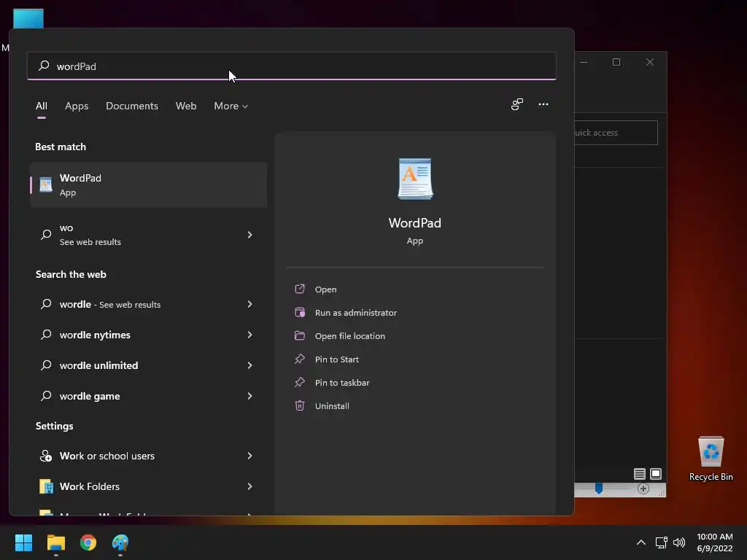Expand the Work or school users chevron
The width and height of the screenshot is (747, 560).
pos(249,456)
